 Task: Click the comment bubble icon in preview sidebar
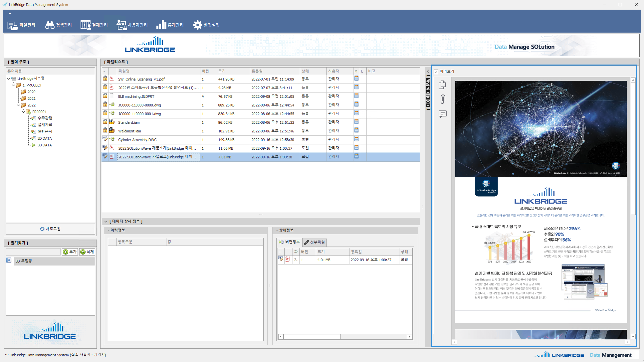(442, 114)
